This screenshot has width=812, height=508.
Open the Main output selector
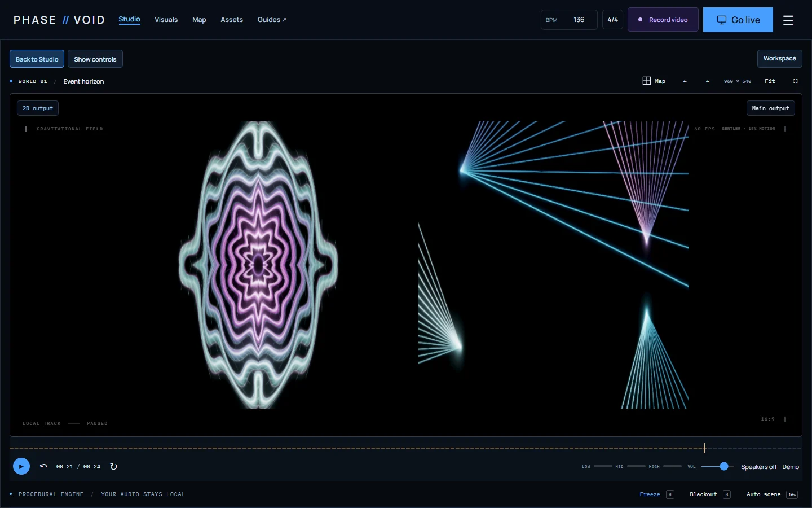(x=770, y=108)
